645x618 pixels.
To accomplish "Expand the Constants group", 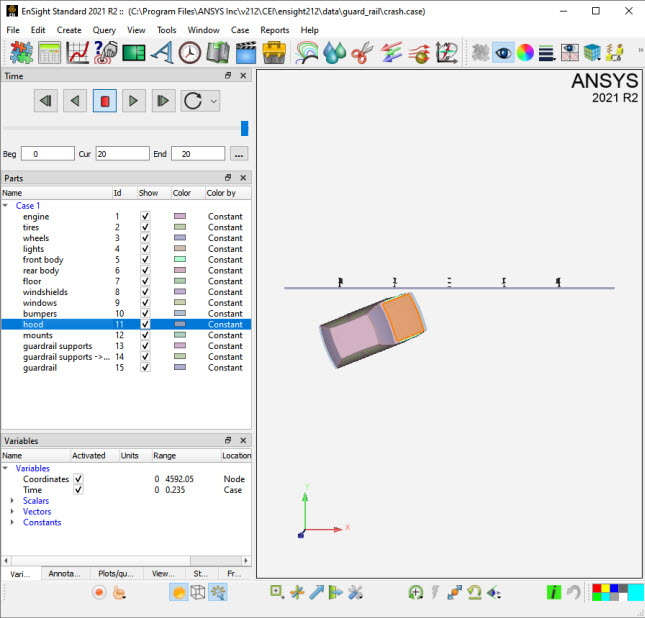I will 12,522.
